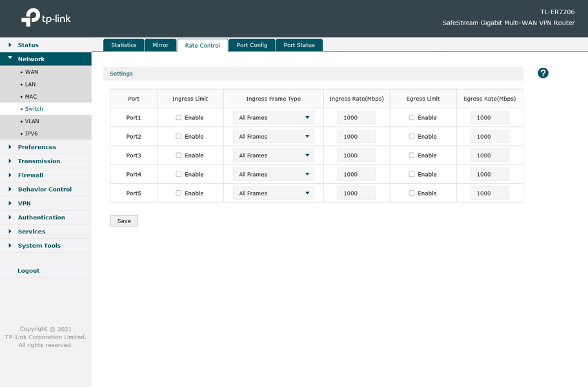Switch to the Statistics tab
588x387 pixels.
point(123,45)
